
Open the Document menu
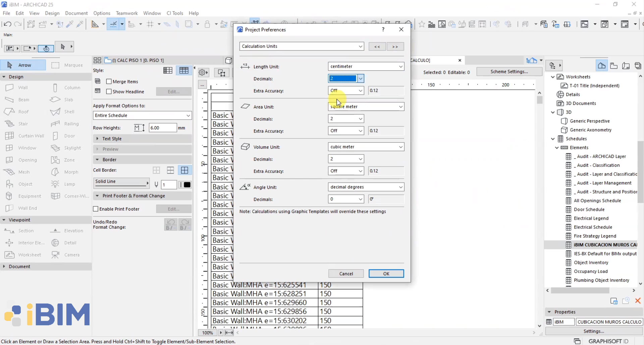click(76, 13)
